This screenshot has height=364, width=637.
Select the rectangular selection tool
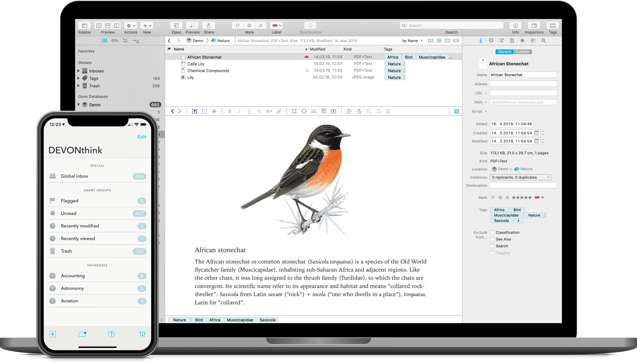pyautogui.click(x=204, y=111)
